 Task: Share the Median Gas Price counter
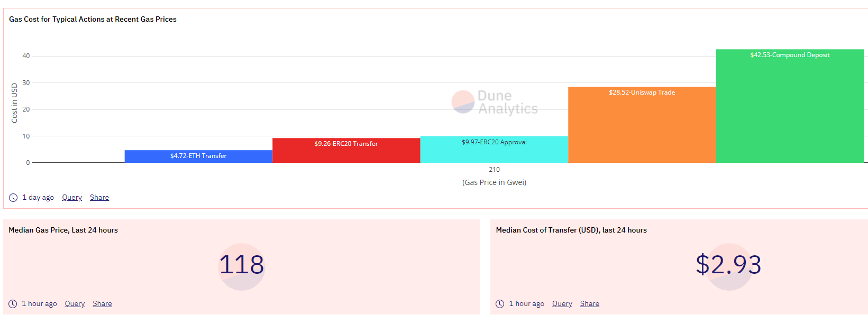click(x=102, y=304)
